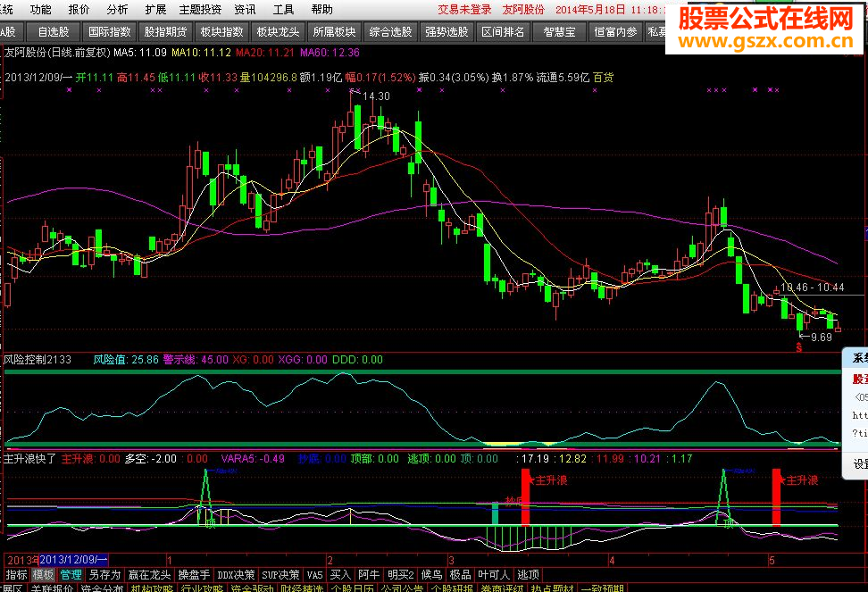Open 综合选股 in the toolbar
Image resolution: width=868 pixels, height=592 pixels.
coord(390,32)
